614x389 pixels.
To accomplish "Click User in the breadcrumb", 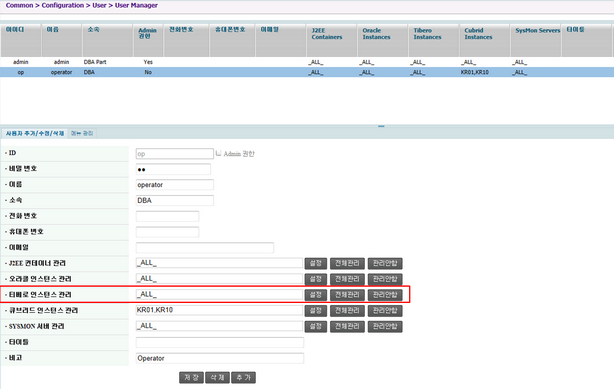I will pos(99,5).
